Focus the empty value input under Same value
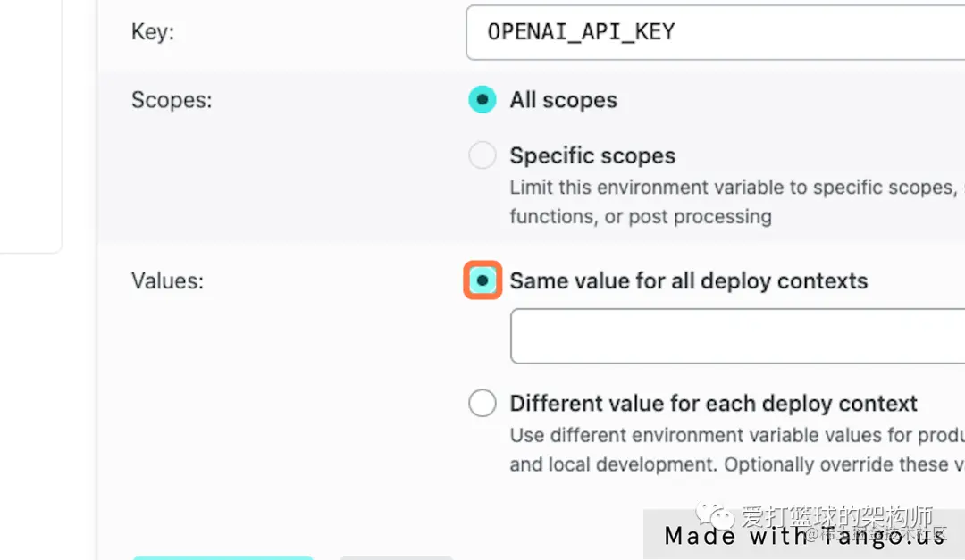The image size is (965, 560). [x=737, y=336]
